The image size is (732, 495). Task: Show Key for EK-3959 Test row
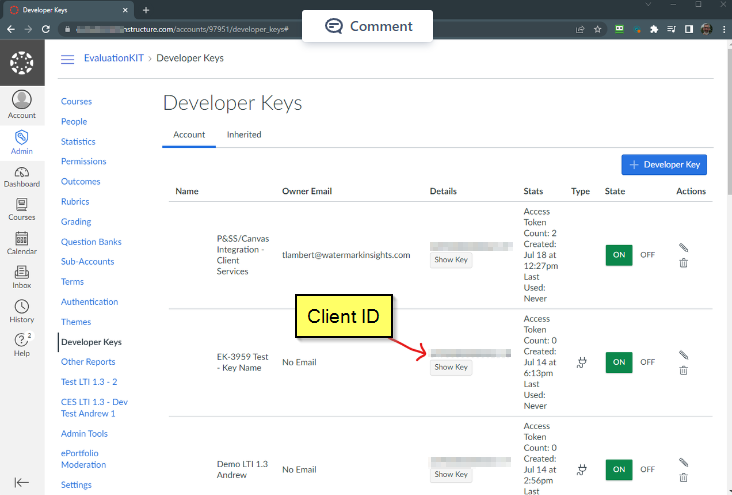pos(451,367)
